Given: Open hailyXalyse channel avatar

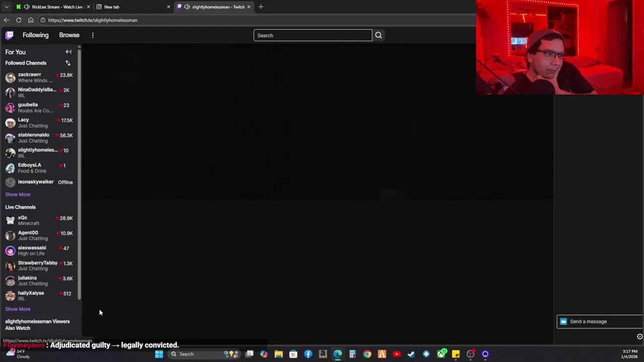Looking at the screenshot, I should click(x=10, y=296).
